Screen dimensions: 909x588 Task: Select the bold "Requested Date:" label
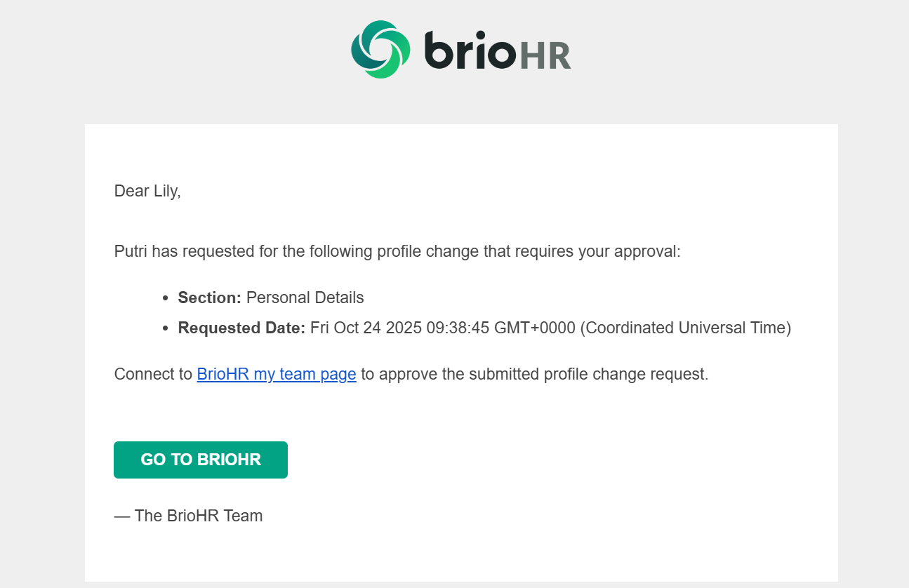tap(241, 328)
